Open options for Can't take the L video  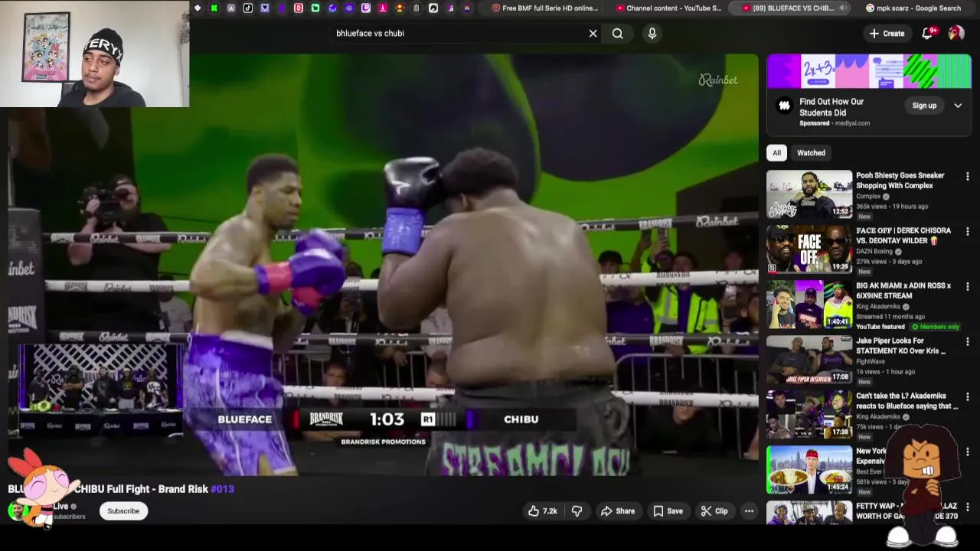click(967, 397)
